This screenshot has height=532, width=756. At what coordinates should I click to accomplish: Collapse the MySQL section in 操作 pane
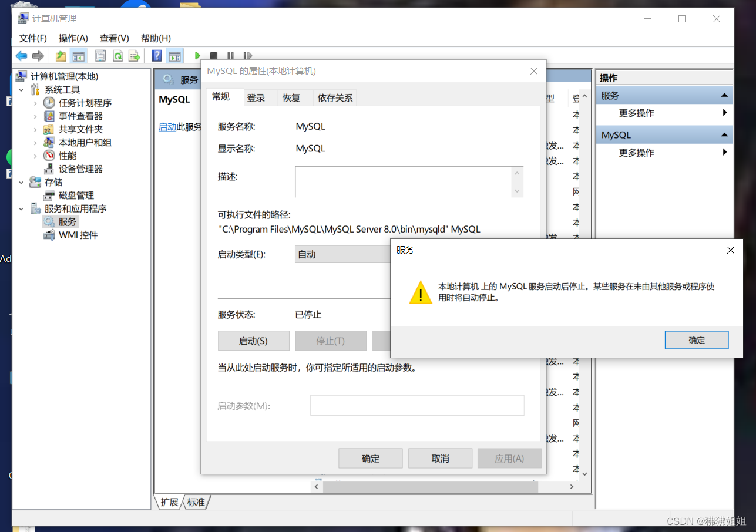click(724, 135)
